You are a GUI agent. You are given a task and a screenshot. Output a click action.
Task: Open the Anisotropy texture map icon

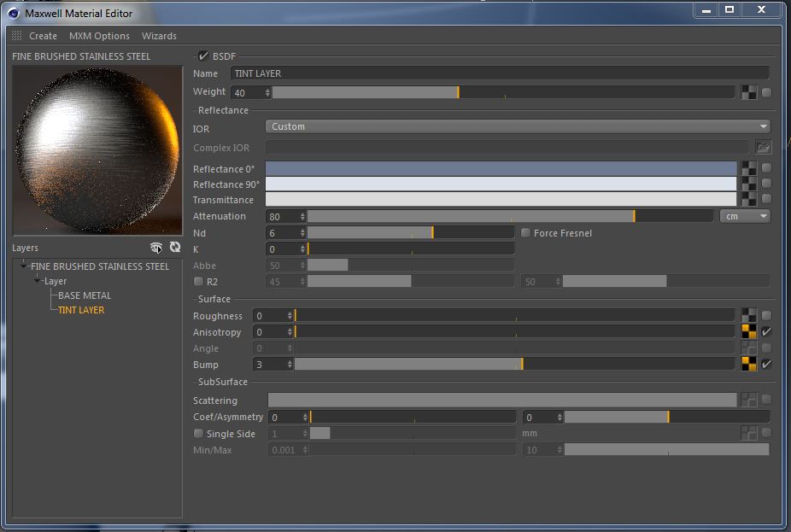click(748, 332)
